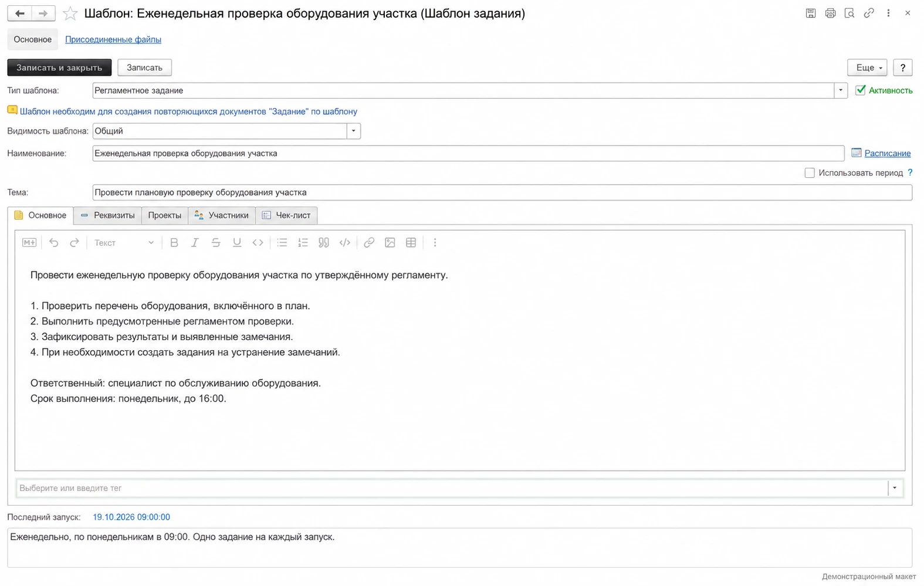Insert a code block
Viewport: 924px width, 586px height.
pos(345,243)
